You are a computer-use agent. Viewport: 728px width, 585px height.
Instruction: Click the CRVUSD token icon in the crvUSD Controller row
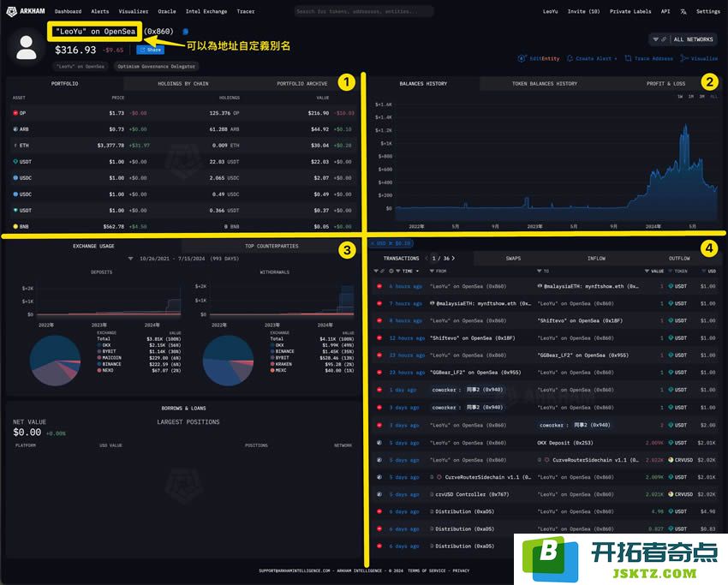tap(671, 494)
